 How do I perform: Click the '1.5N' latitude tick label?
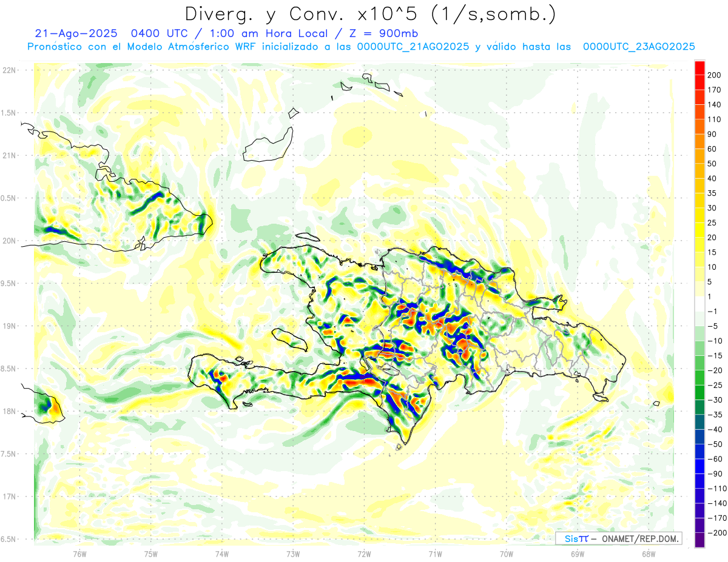9,113
